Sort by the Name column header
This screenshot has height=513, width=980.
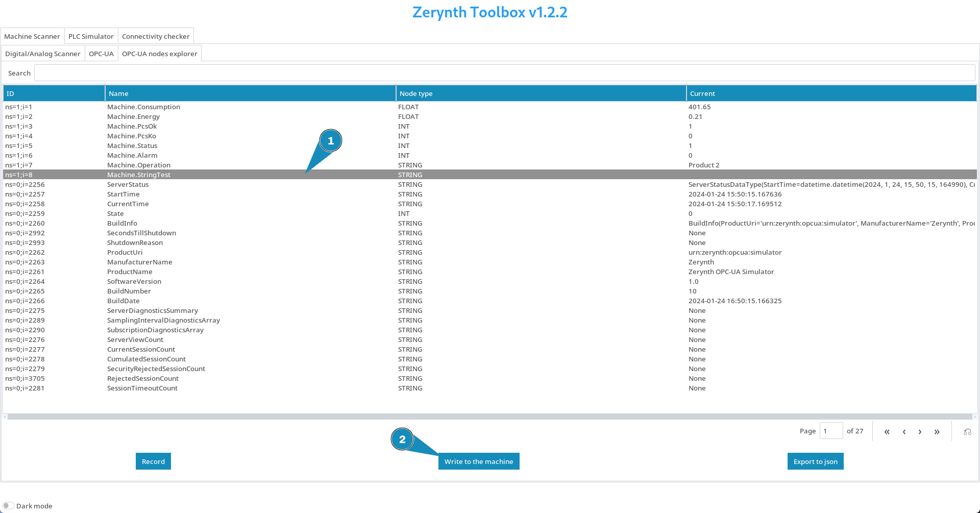(250, 93)
